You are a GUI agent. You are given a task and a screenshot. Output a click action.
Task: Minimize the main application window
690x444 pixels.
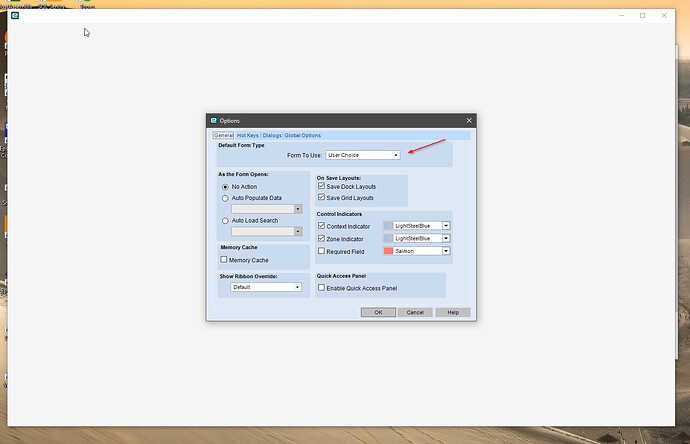pos(621,15)
